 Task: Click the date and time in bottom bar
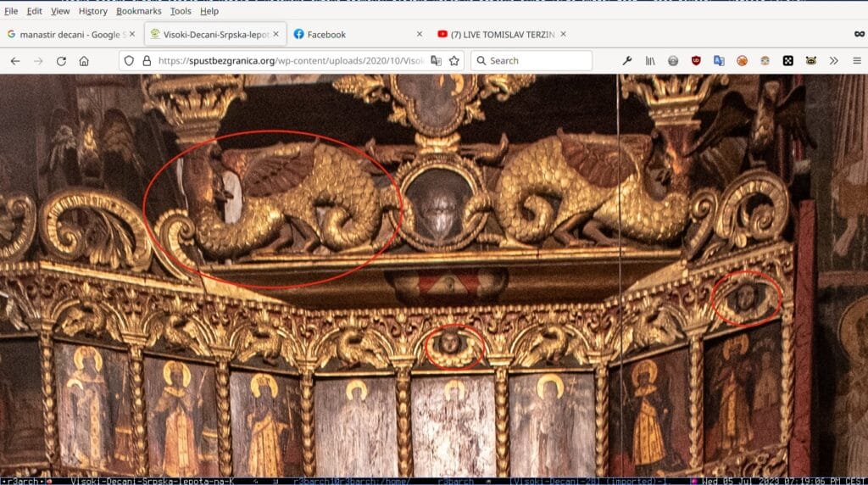783,481
